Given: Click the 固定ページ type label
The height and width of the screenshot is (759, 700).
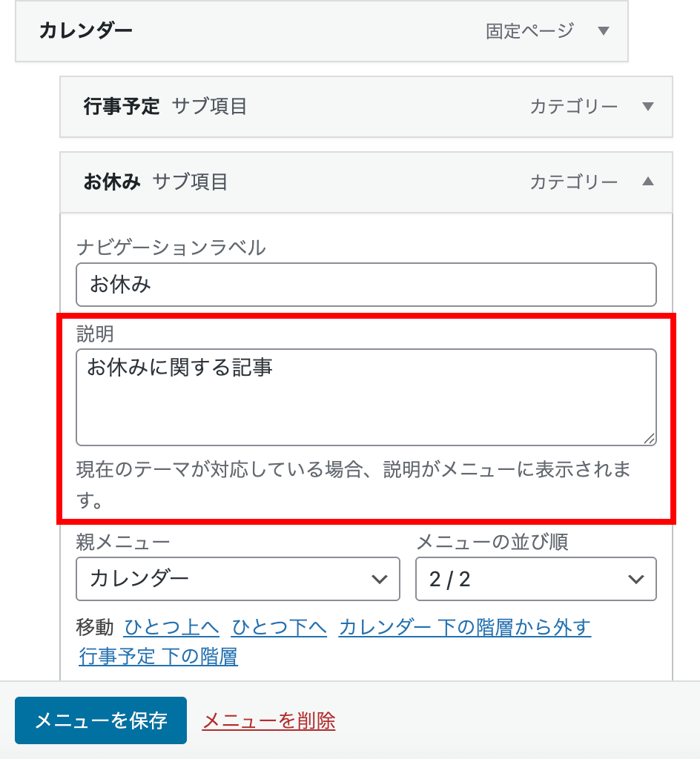Looking at the screenshot, I should (x=529, y=31).
